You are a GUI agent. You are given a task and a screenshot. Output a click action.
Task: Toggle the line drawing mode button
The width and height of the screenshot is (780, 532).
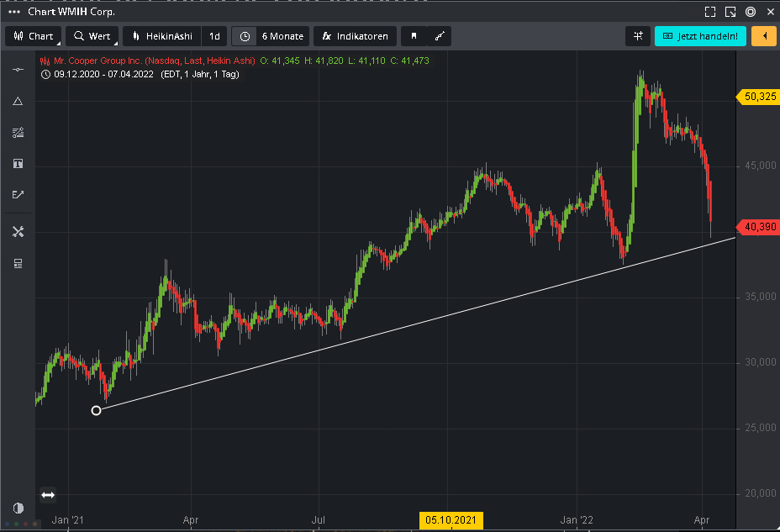[x=439, y=36]
